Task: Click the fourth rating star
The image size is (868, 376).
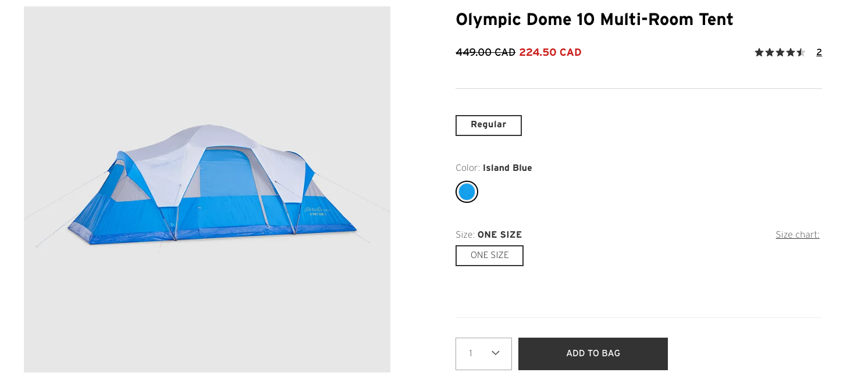Action: (791, 52)
